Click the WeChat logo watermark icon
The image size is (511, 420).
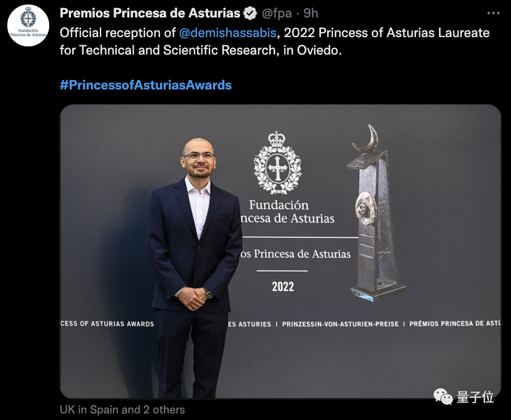443,397
